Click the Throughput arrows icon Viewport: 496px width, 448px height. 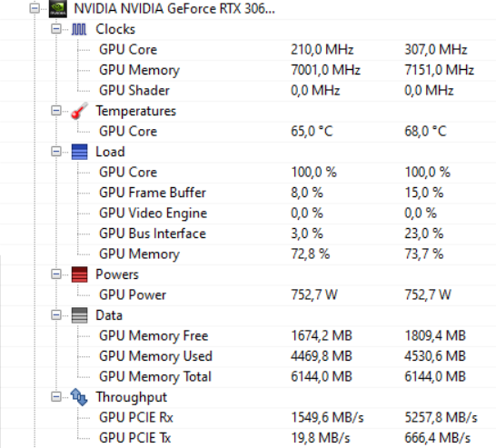79,397
